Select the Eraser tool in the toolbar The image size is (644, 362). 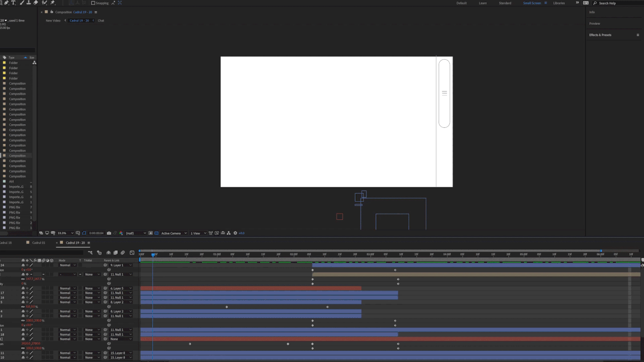tap(36, 3)
